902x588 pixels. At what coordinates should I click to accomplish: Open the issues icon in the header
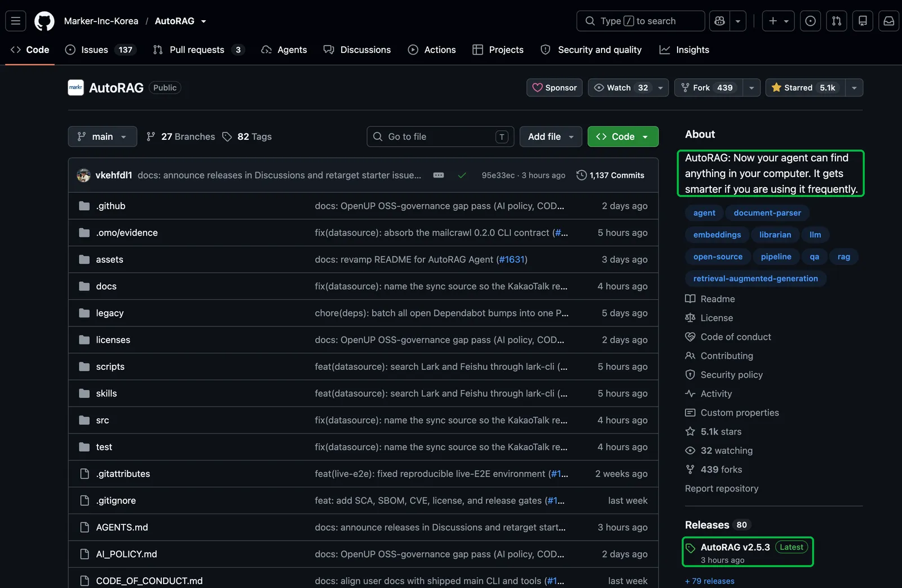pos(810,21)
